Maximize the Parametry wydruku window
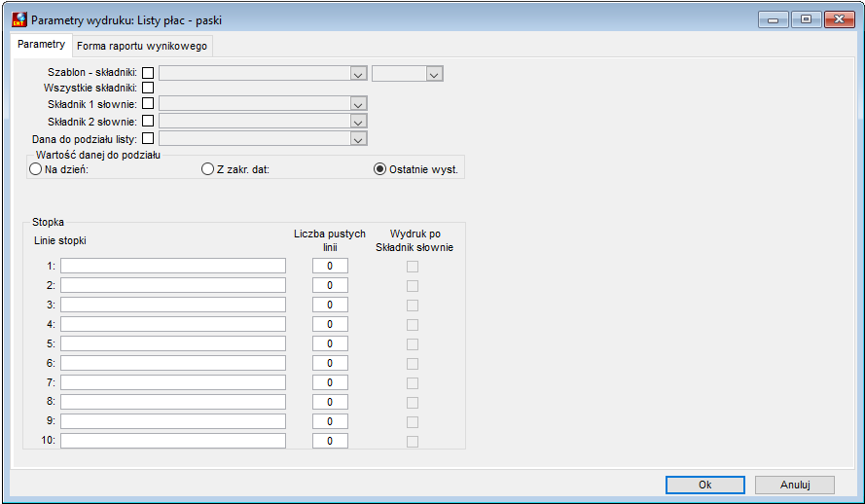 (x=806, y=19)
